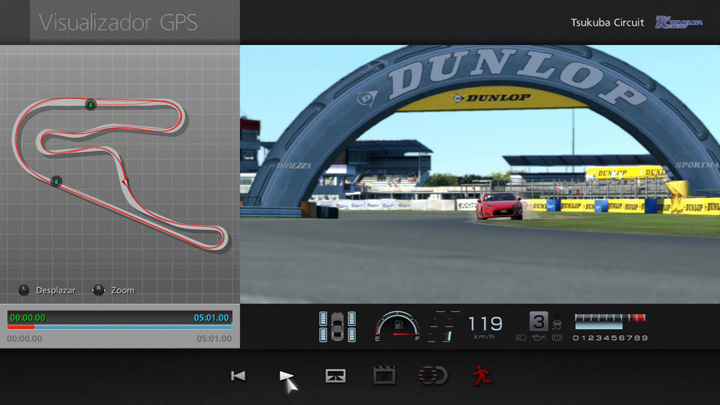Click the red car arrow on track map
The width and height of the screenshot is (720, 405).
pos(125,181)
